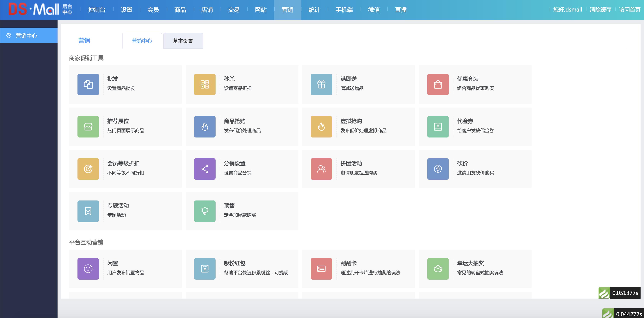Click the 代金券 voucher icon

click(437, 127)
